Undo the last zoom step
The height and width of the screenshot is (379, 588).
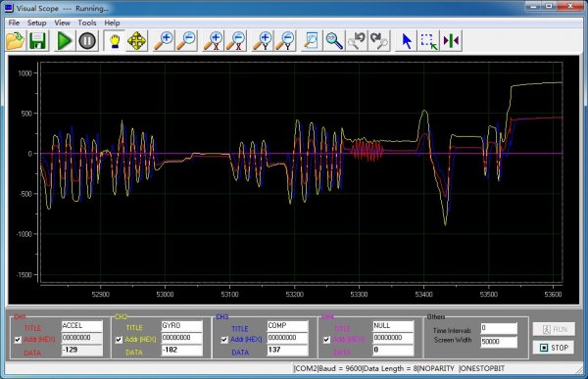point(357,41)
